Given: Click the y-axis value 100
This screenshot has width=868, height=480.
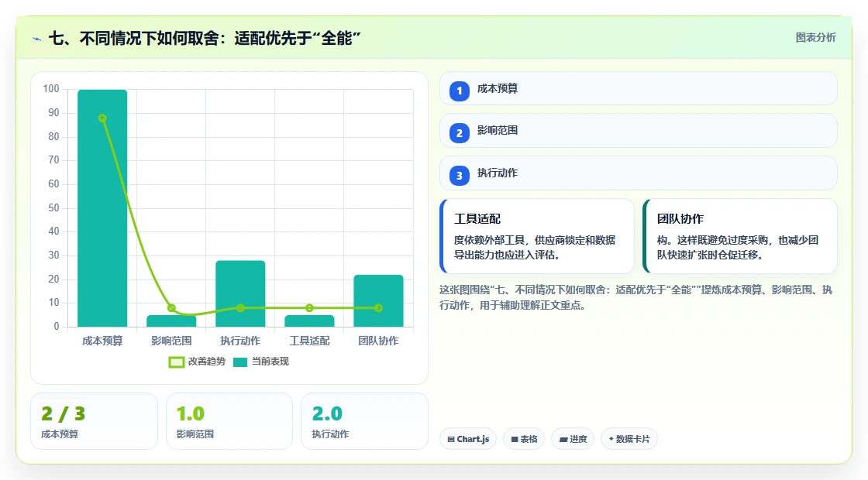Looking at the screenshot, I should tap(51, 89).
